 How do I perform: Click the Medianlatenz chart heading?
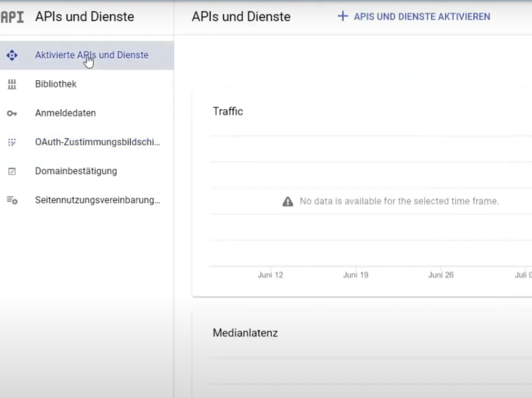click(x=245, y=333)
